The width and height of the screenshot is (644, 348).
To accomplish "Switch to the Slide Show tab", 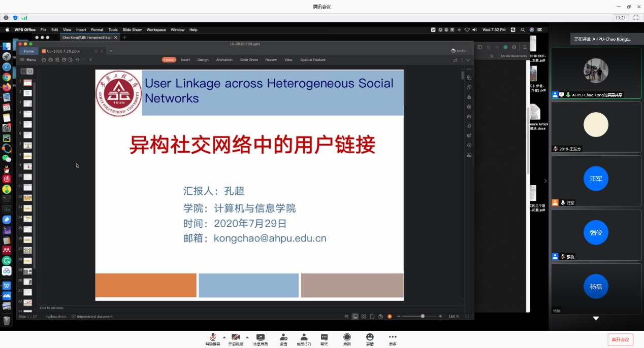I will coord(249,60).
